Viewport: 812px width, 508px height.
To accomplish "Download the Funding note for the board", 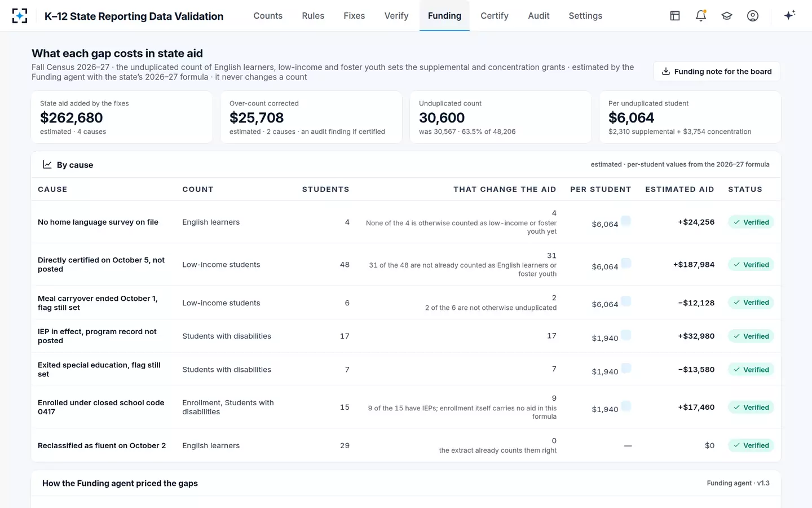I will [716, 71].
